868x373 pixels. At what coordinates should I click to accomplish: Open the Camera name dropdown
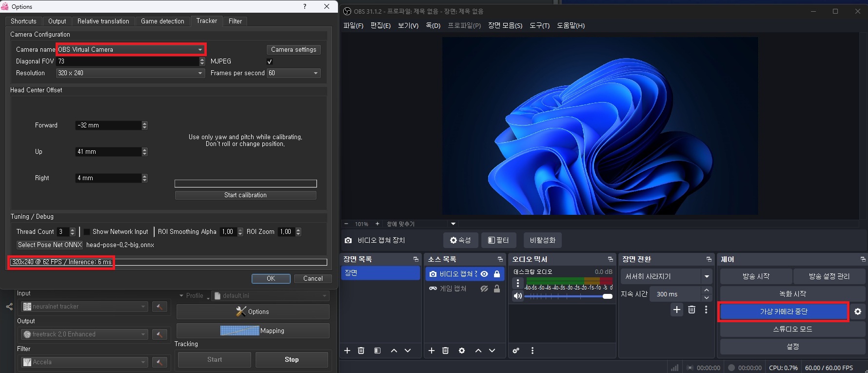click(x=131, y=49)
